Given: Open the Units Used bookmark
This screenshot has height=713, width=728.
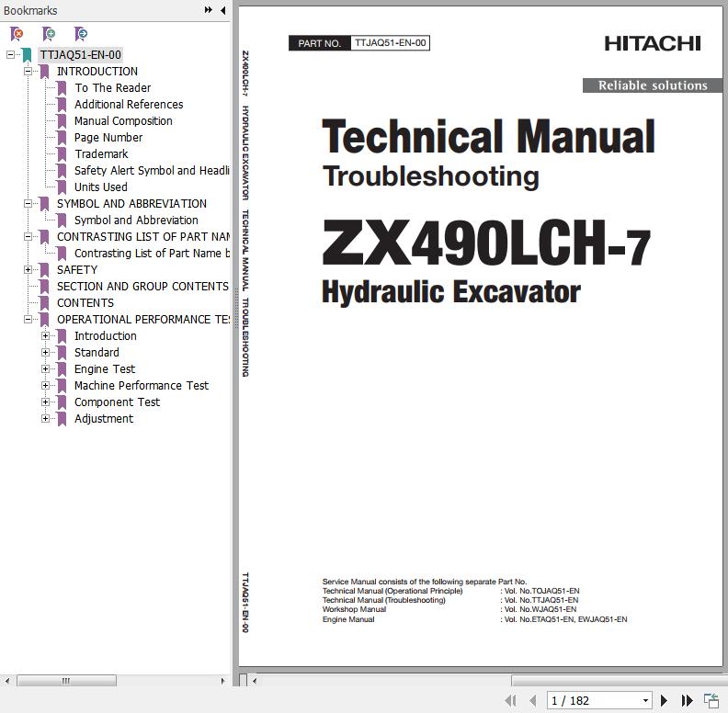Looking at the screenshot, I should (x=101, y=187).
